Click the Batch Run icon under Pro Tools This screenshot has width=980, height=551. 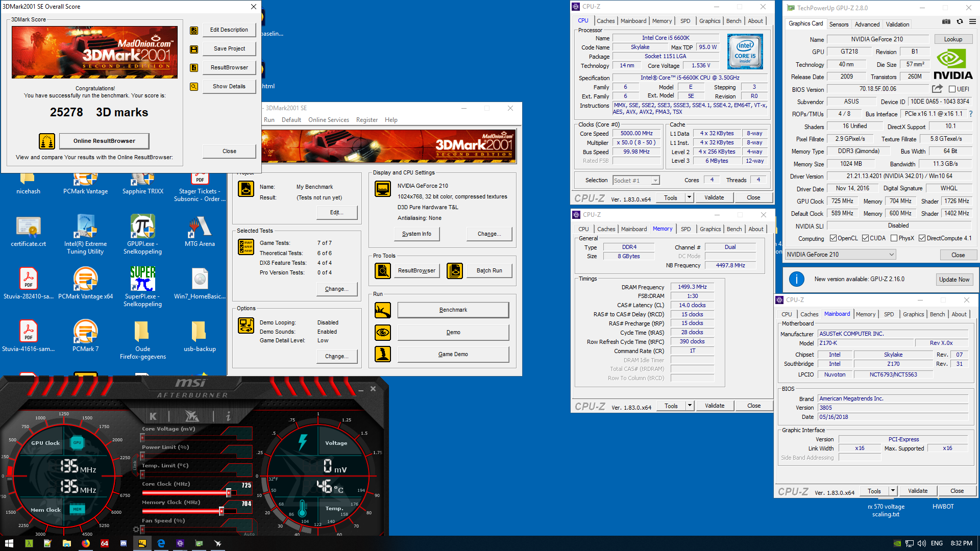click(455, 271)
